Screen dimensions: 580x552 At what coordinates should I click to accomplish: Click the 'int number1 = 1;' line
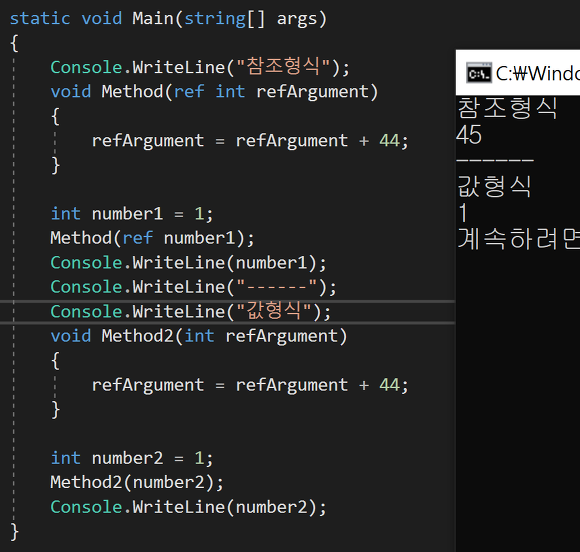tap(132, 214)
